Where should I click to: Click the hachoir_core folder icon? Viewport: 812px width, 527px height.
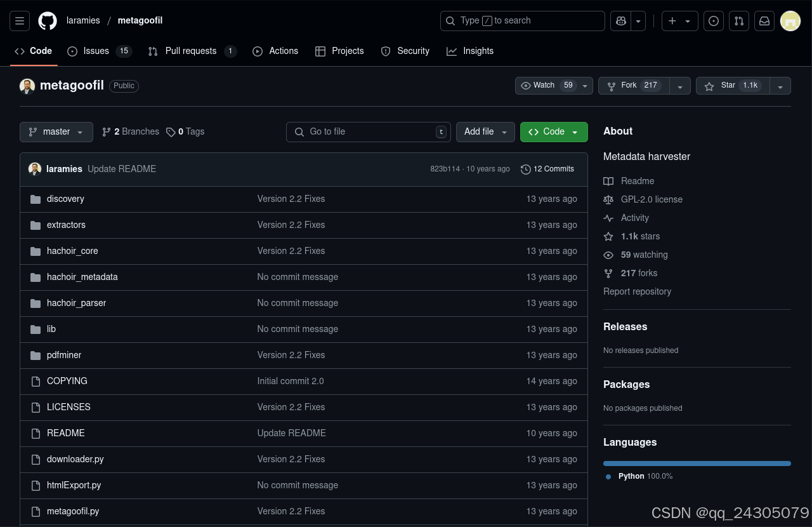36,251
